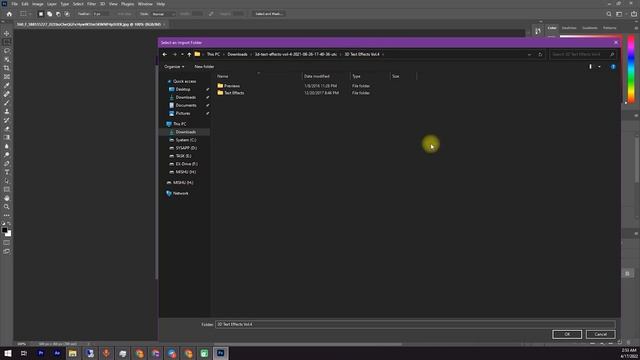Select the Clone Stamp tool
This screenshot has width=640, height=360.
[x=7, y=111]
